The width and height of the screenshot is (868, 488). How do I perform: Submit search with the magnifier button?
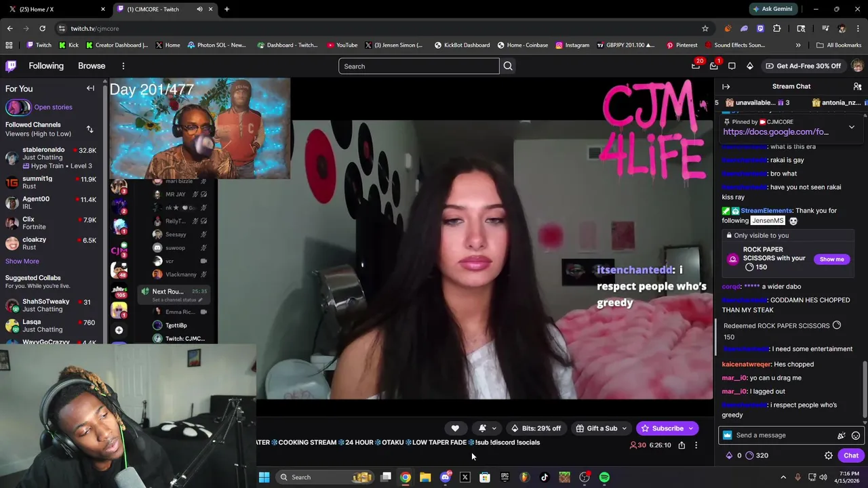508,66
